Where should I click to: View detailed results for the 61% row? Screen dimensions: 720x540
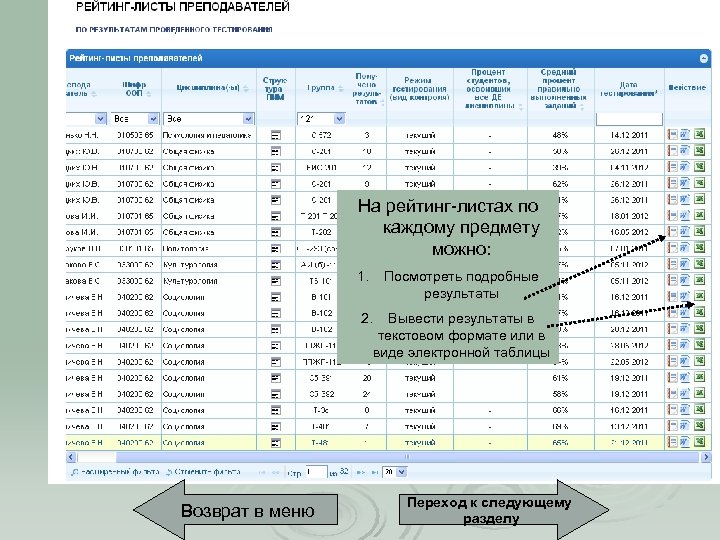pos(672,377)
